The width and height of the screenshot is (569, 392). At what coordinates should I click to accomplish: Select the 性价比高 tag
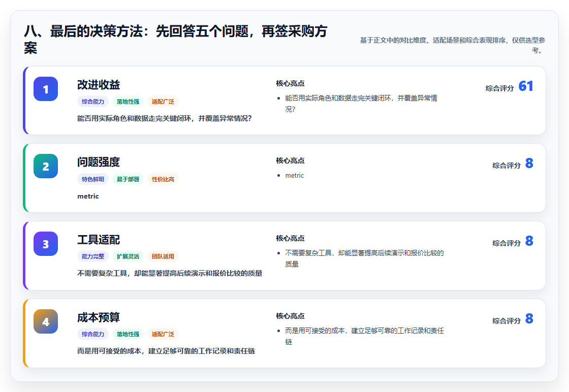point(163,179)
